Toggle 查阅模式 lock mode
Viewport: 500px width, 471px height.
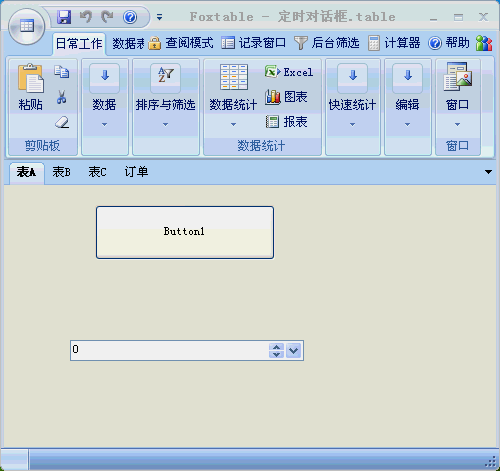[x=181, y=43]
